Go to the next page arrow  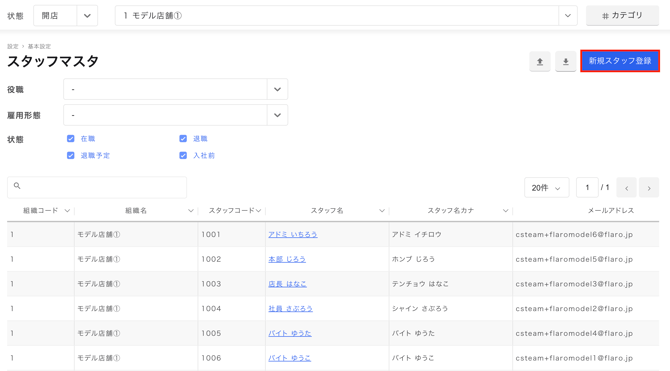[x=649, y=188]
